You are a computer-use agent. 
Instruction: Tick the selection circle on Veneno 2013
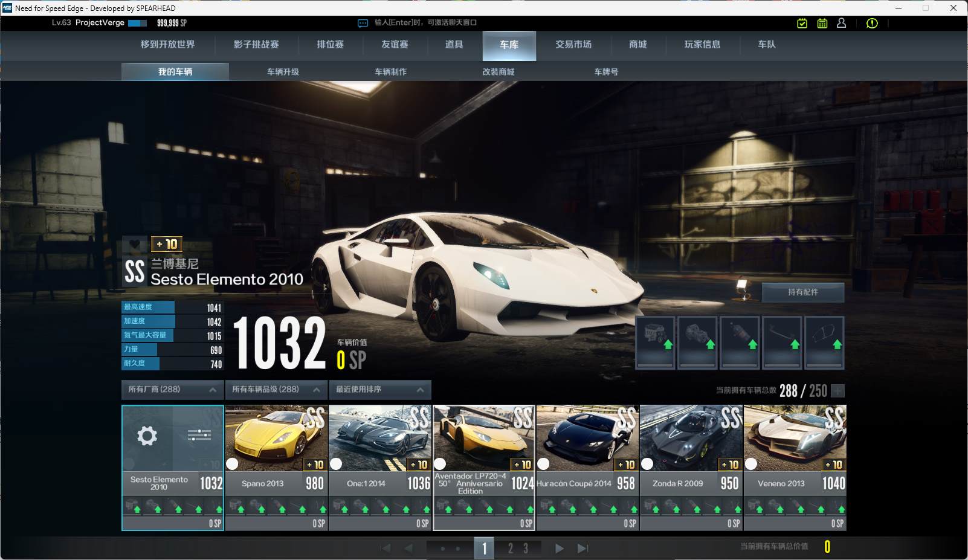751,464
